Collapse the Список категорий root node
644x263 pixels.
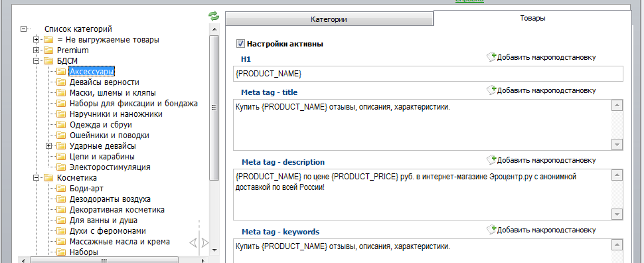tap(23, 29)
